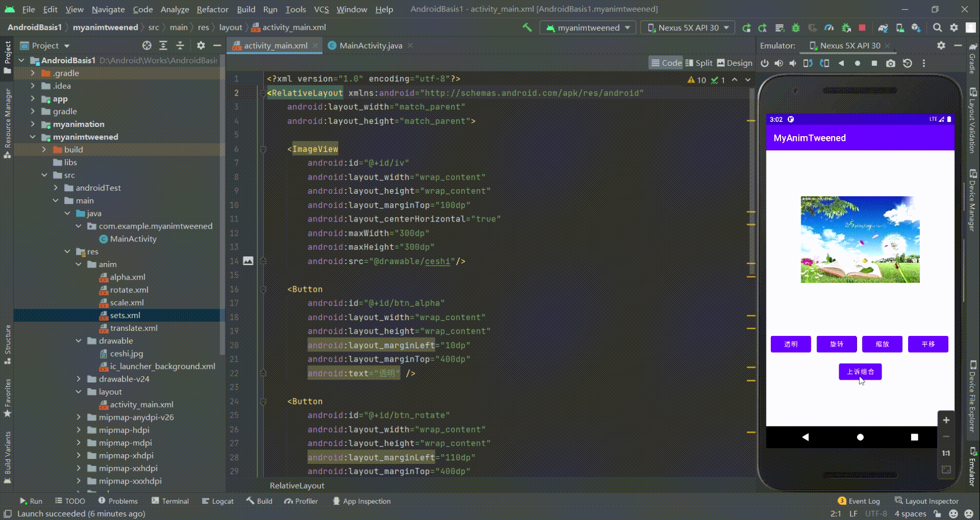Image resolution: width=980 pixels, height=520 pixels.
Task: Click the ceshi image in emulator
Action: tap(860, 239)
